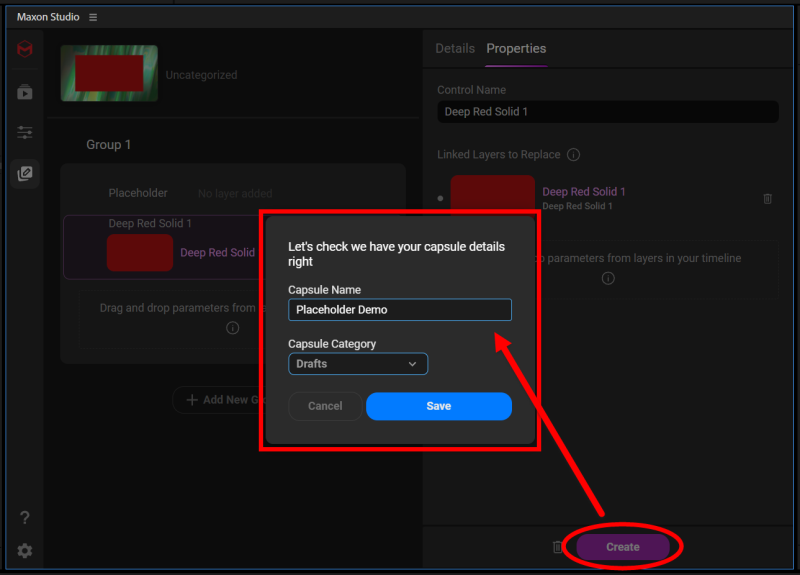Click info icon under Properties drag parameters hint
This screenshot has height=575, width=800.
click(608, 279)
